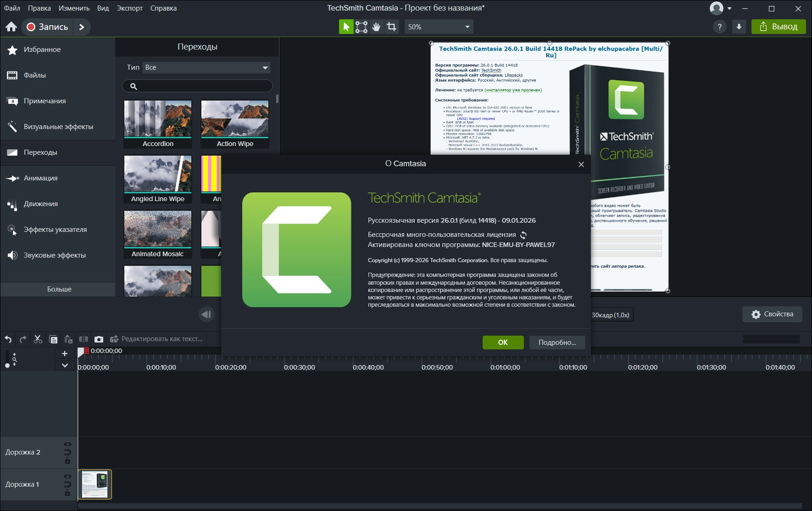Click the download arrow icon next to Вывод
This screenshot has width=812, height=511.
[x=739, y=27]
